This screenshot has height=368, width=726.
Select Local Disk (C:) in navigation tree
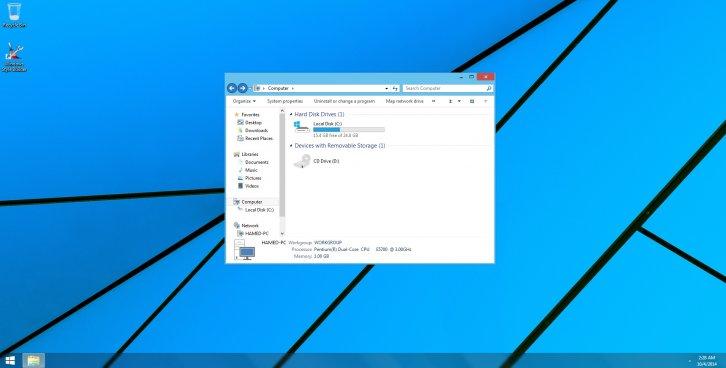259,210
